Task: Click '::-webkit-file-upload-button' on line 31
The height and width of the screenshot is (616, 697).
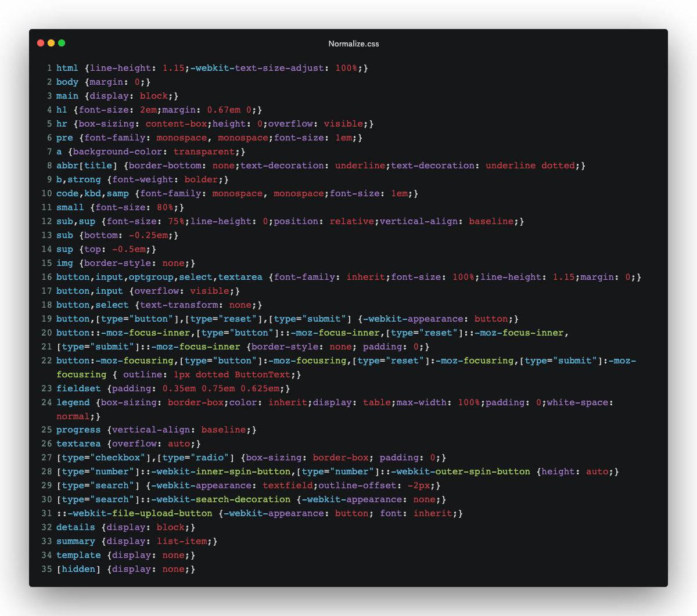Action: pyautogui.click(x=134, y=513)
